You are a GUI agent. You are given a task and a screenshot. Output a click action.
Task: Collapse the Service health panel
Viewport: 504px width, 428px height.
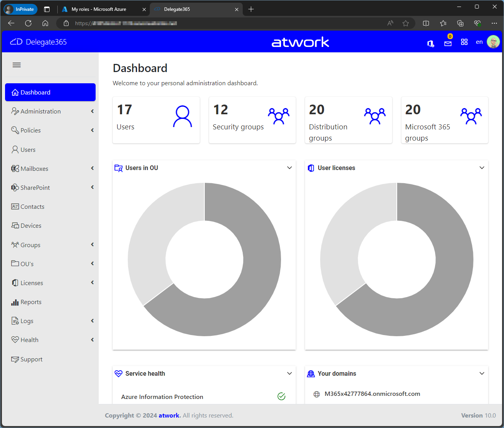289,373
